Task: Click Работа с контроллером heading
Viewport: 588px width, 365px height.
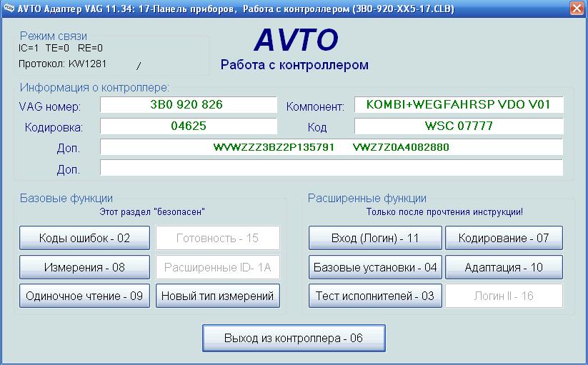Action: [x=294, y=65]
